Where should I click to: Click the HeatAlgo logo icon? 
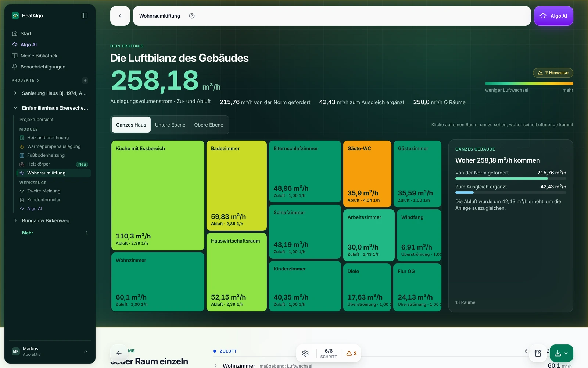coord(15,15)
